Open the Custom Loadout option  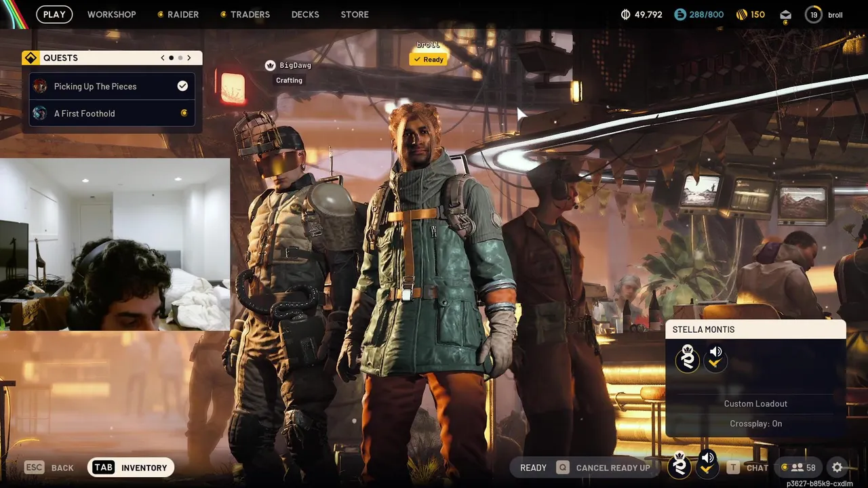[755, 404]
